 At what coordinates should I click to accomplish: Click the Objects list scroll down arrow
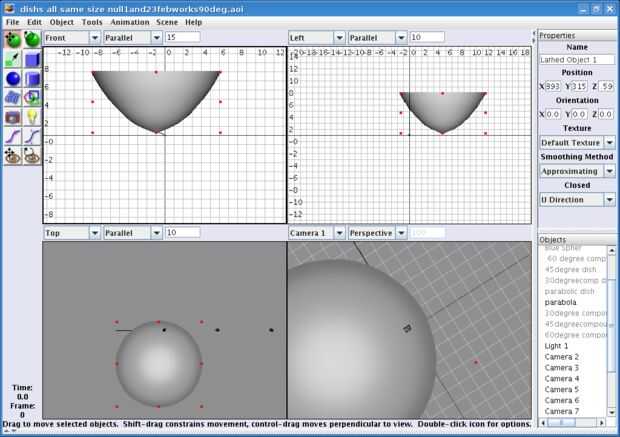(612, 412)
